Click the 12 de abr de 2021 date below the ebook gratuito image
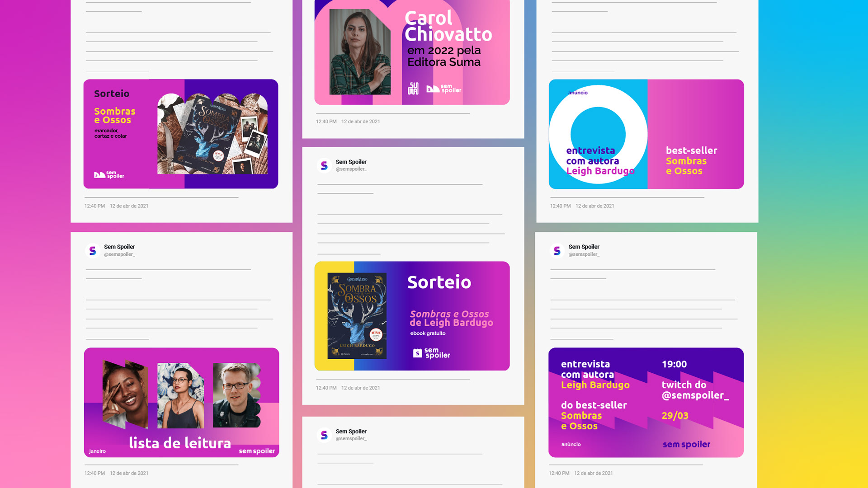Screen dimensions: 868x488 coord(361,388)
